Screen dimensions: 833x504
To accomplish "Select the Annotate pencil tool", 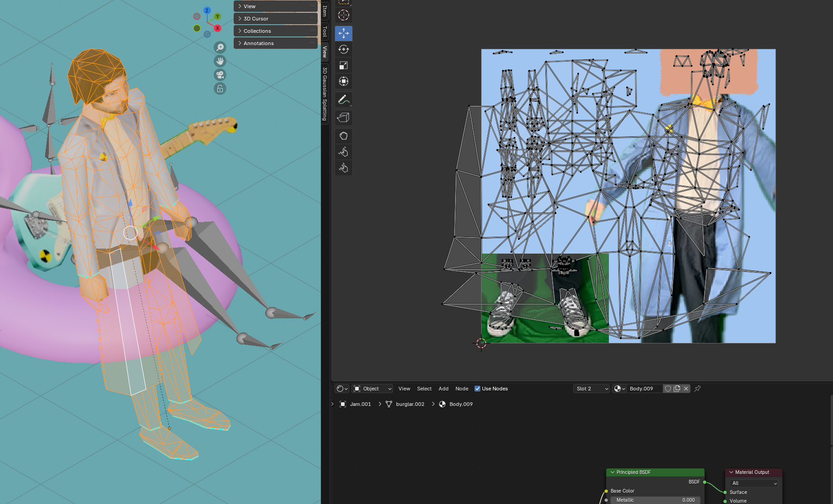I will pyautogui.click(x=343, y=99).
